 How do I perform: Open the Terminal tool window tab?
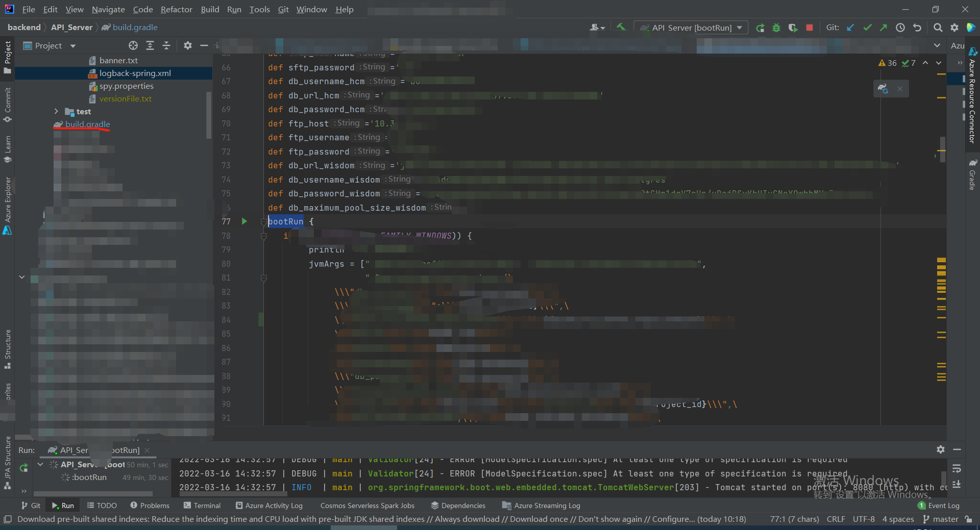coord(202,506)
